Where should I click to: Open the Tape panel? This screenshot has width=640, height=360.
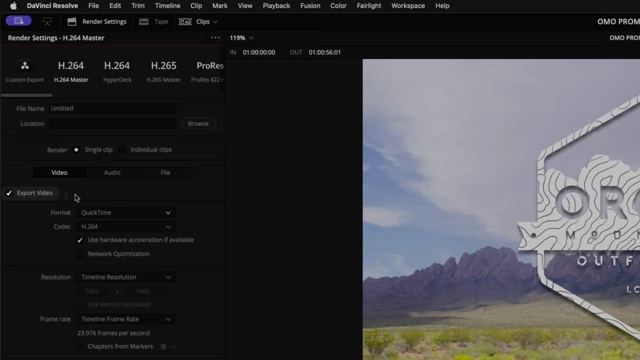pos(153,22)
